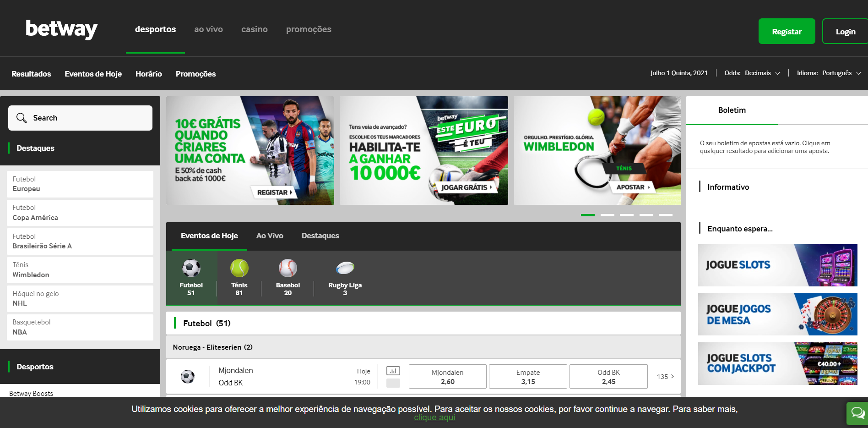Select the fourth carousel indicator dash
The image size is (868, 428).
pos(646,215)
